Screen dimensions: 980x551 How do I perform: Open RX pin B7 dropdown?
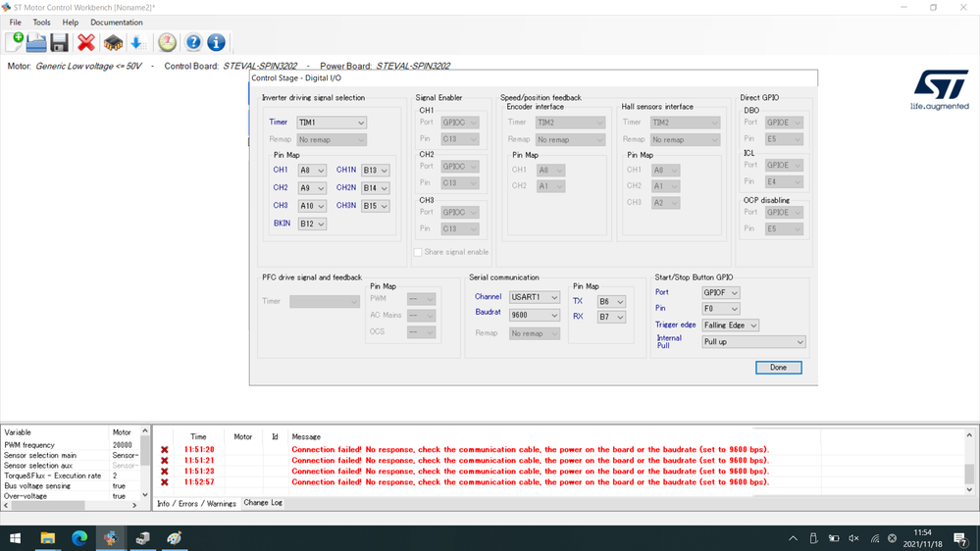[611, 318]
